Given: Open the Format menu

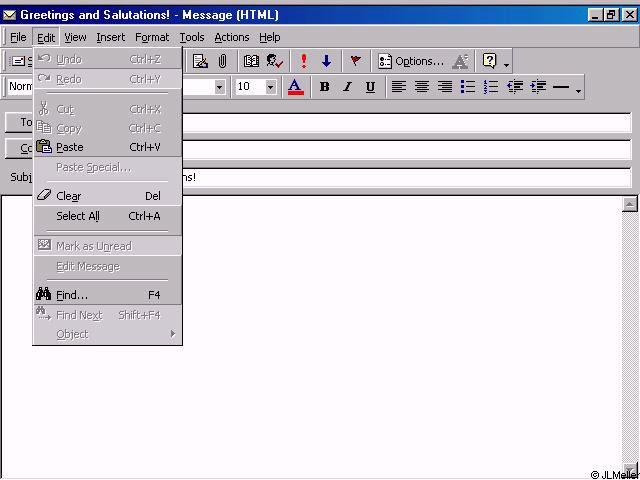Looking at the screenshot, I should [152, 38].
